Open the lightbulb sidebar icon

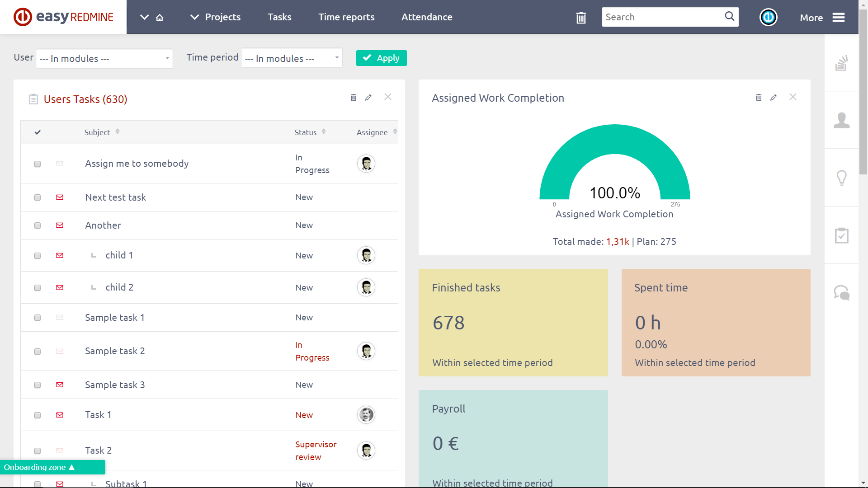click(x=841, y=178)
